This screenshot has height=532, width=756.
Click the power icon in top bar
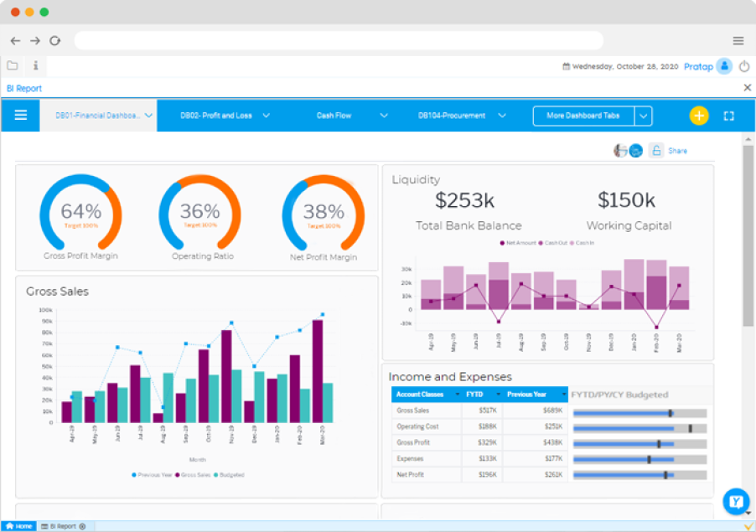(x=744, y=66)
